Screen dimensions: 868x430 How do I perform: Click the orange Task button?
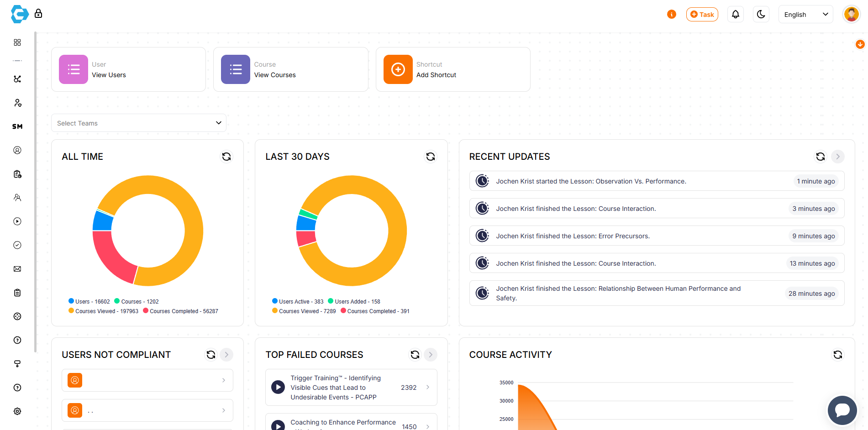[702, 15]
